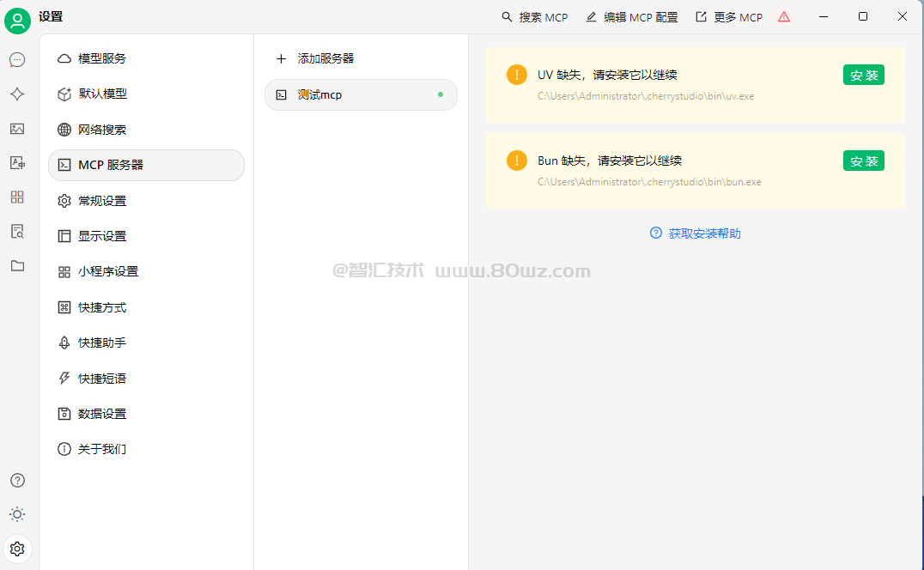924x570 pixels.
Task: Click the help question mark icon in sidebar
Action: point(17,480)
